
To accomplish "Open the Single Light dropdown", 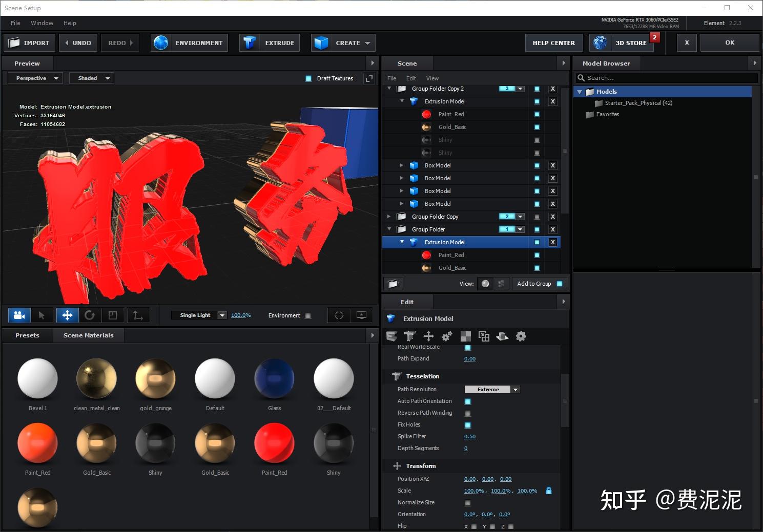I will [199, 315].
